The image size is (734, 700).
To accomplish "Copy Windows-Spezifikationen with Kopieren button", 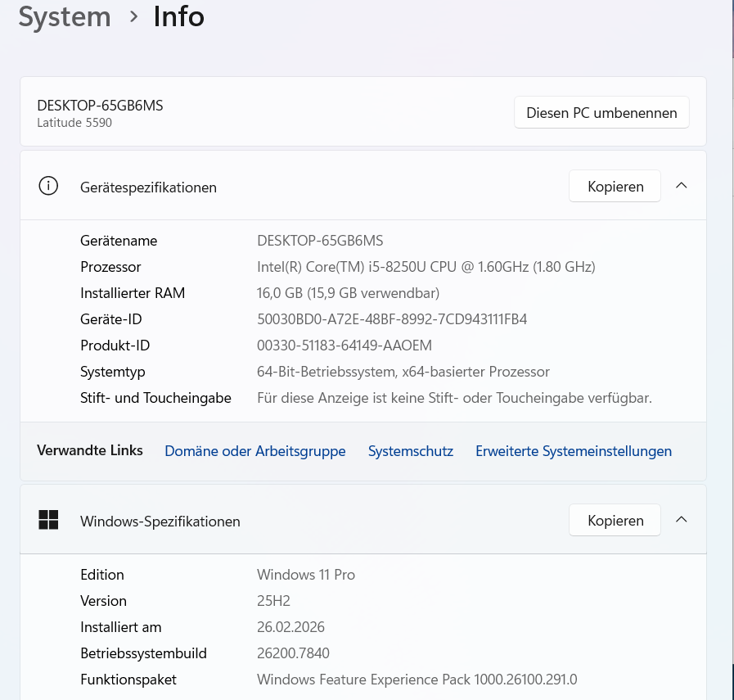I will click(615, 520).
